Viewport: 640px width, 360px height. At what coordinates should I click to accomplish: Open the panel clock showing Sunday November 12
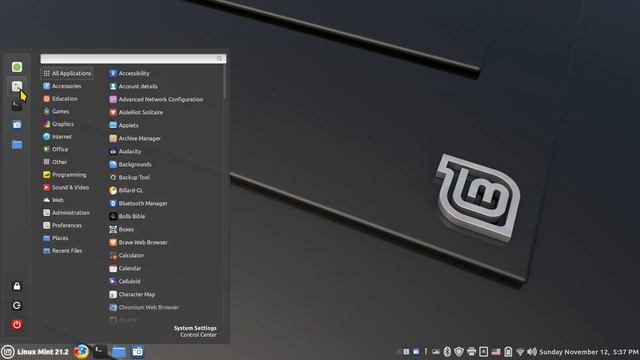[589, 352]
